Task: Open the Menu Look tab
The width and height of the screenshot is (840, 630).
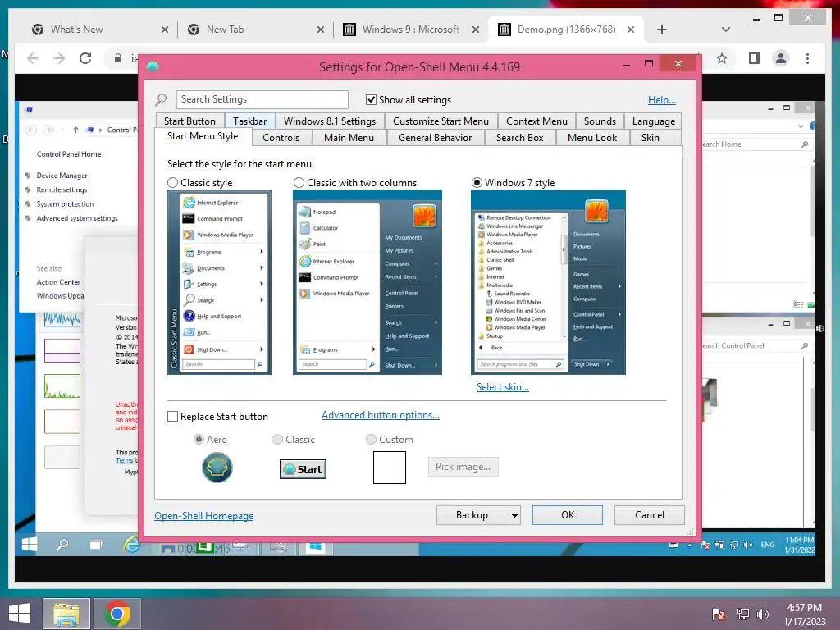Action: [592, 138]
